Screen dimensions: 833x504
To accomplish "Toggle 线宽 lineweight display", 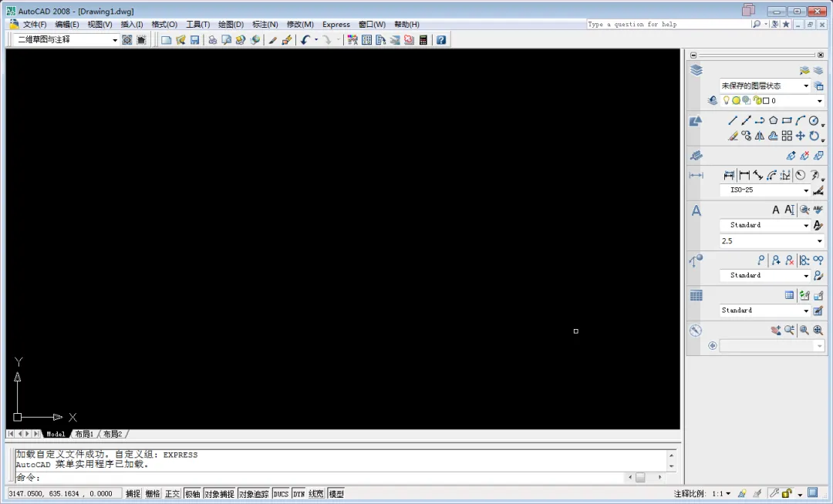I will (316, 494).
